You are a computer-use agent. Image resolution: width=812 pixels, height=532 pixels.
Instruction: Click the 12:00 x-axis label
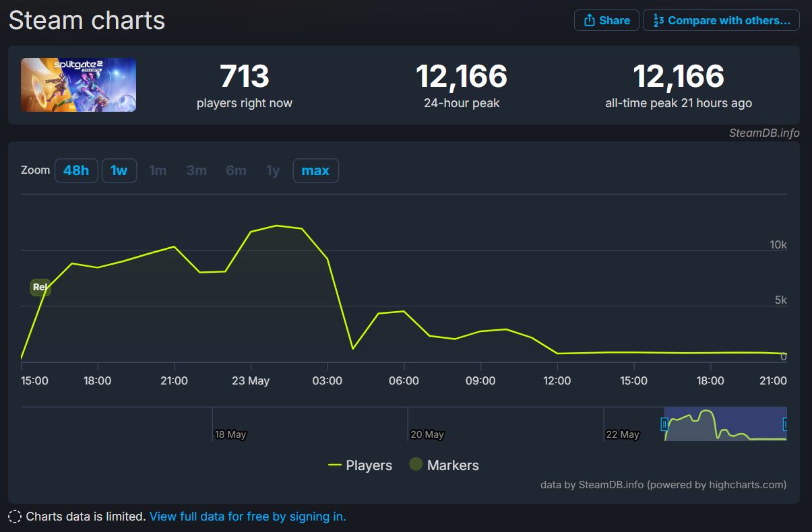point(557,380)
